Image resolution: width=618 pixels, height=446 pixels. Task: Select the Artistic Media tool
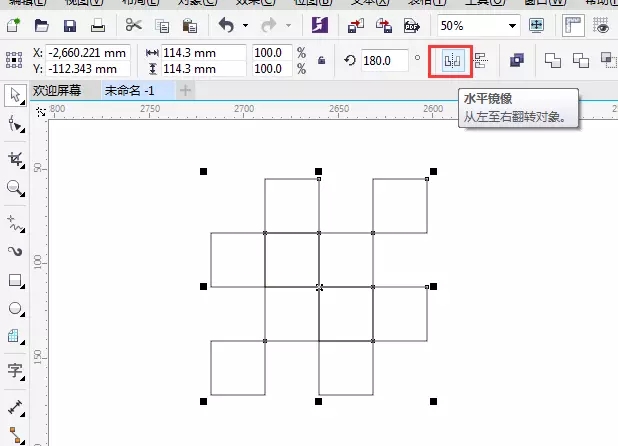(16, 251)
